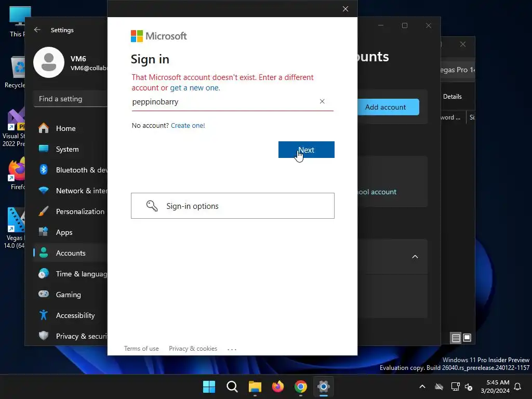
Task: Click the Accessibility person icon
Action: coord(44,315)
